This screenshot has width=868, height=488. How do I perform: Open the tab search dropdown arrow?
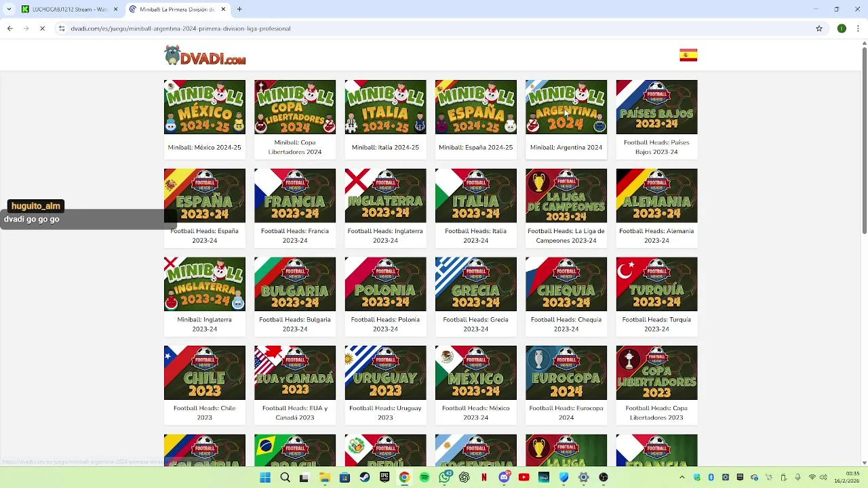tap(9, 9)
